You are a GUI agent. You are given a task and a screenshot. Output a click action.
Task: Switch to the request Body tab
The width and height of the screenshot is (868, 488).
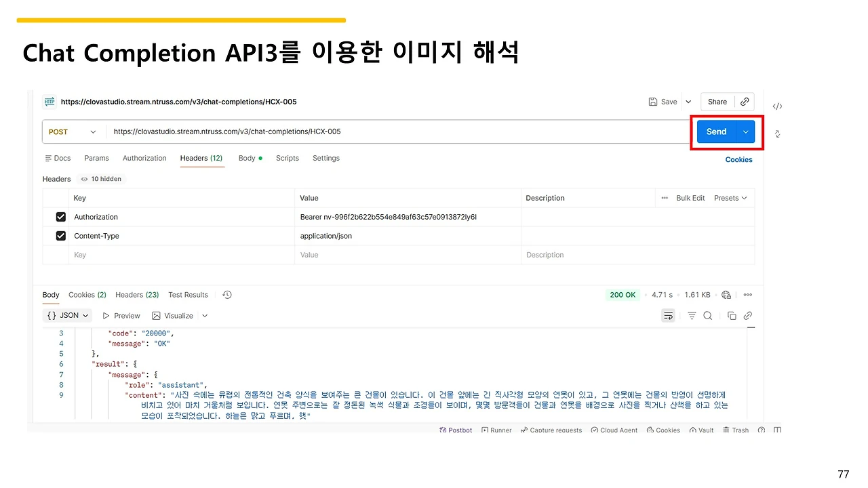(250, 158)
